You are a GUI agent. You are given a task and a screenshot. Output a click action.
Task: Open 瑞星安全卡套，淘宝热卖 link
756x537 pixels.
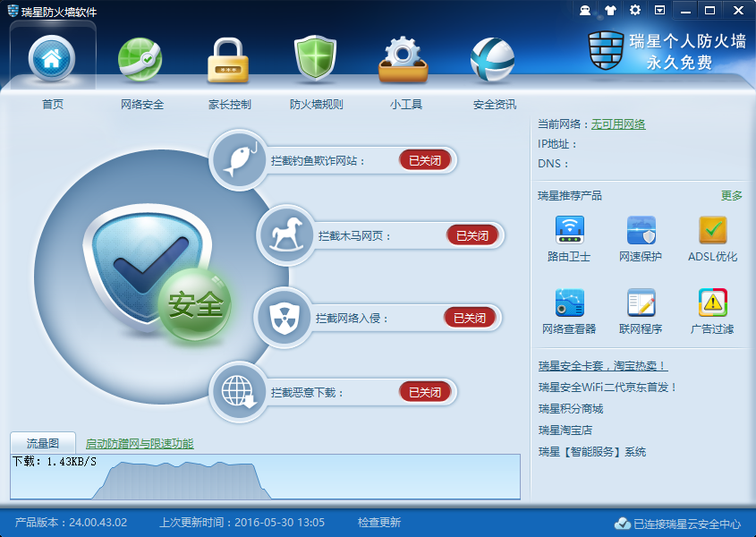[x=603, y=366]
